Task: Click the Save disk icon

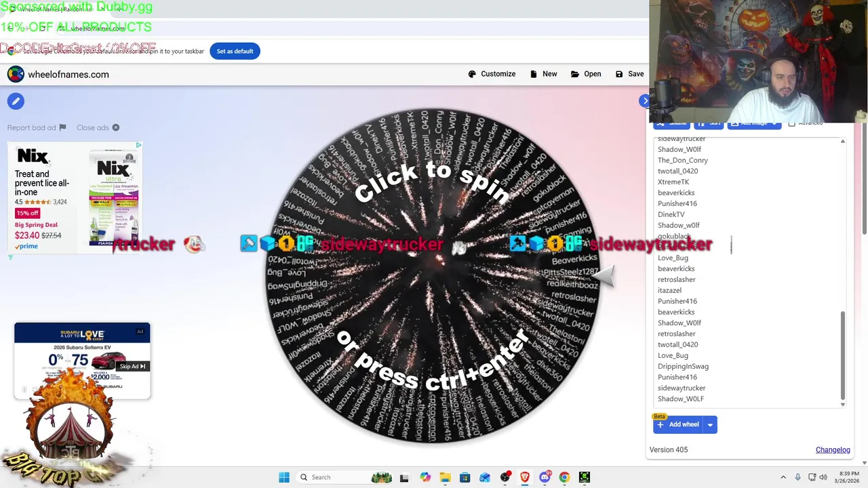Action: [x=619, y=74]
